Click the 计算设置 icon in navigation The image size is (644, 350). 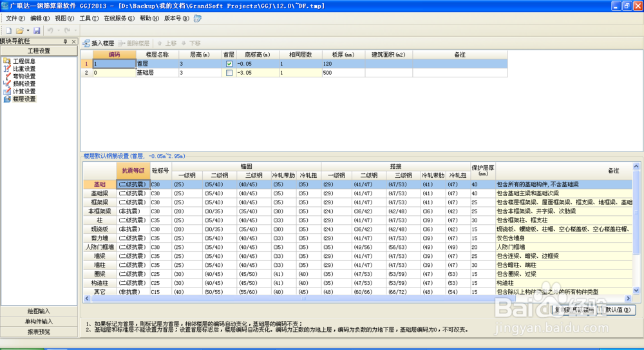point(7,92)
